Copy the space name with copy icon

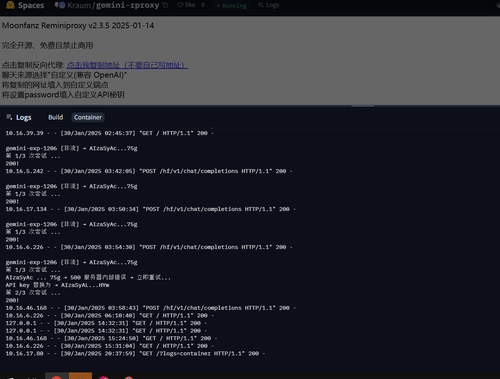pyautogui.click(x=165, y=5)
